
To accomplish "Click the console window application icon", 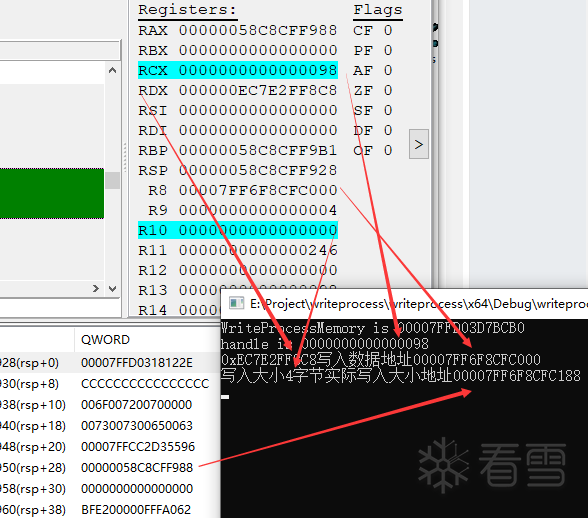I will click(236, 303).
